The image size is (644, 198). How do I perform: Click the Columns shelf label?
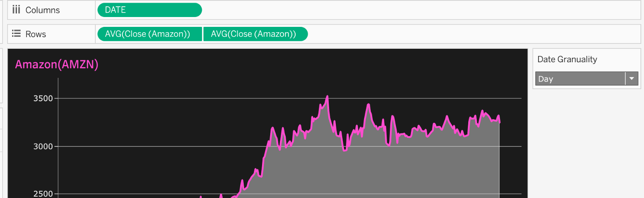(42, 10)
